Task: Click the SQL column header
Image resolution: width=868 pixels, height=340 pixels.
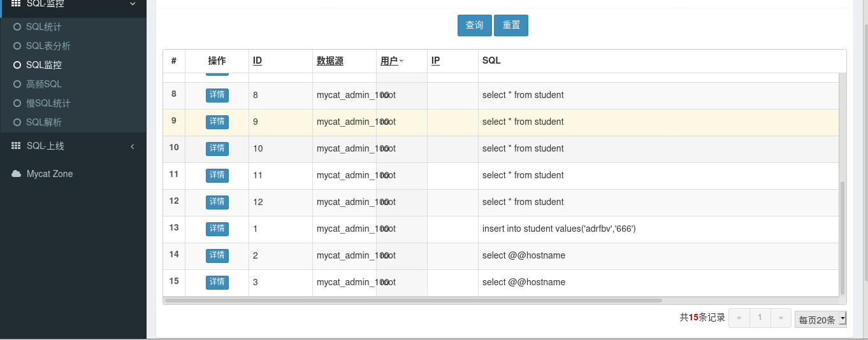Action: [491, 60]
